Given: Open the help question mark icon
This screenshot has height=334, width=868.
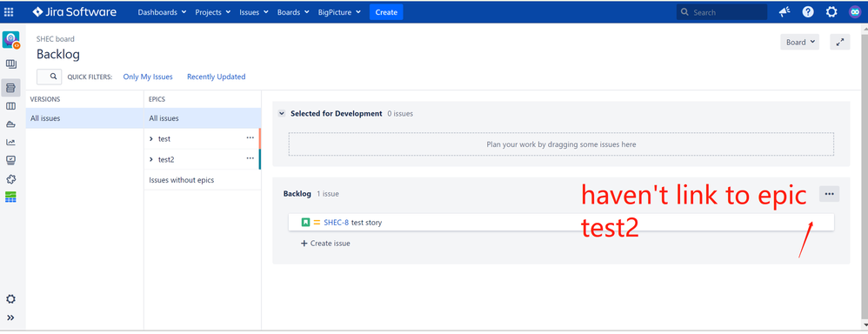Looking at the screenshot, I should (x=808, y=11).
